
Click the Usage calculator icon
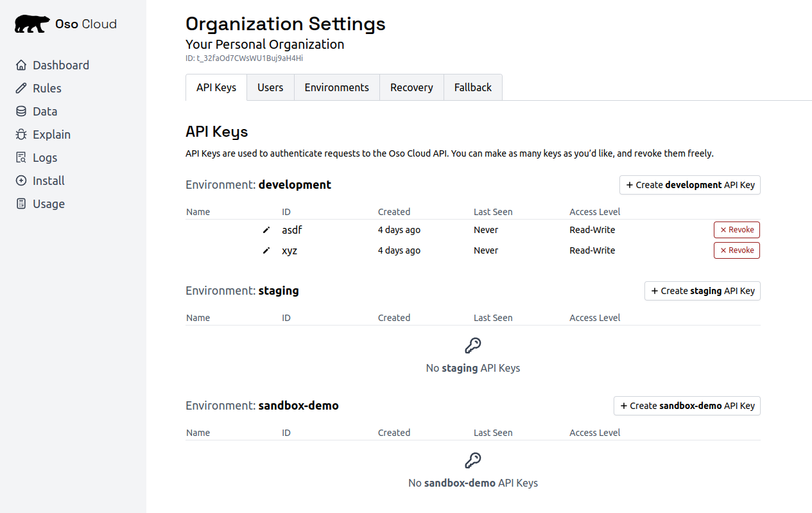pos(21,204)
